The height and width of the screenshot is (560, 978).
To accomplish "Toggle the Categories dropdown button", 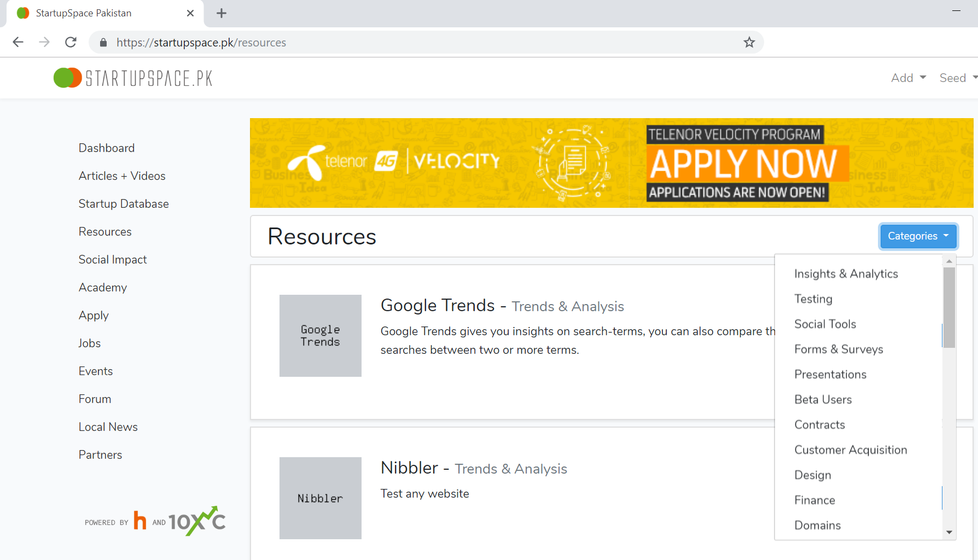I will click(918, 236).
